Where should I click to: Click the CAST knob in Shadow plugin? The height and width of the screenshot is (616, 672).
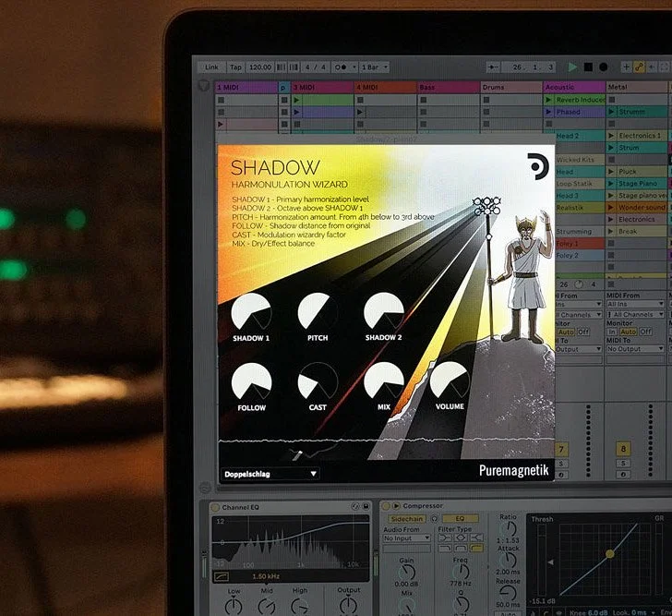(318, 381)
